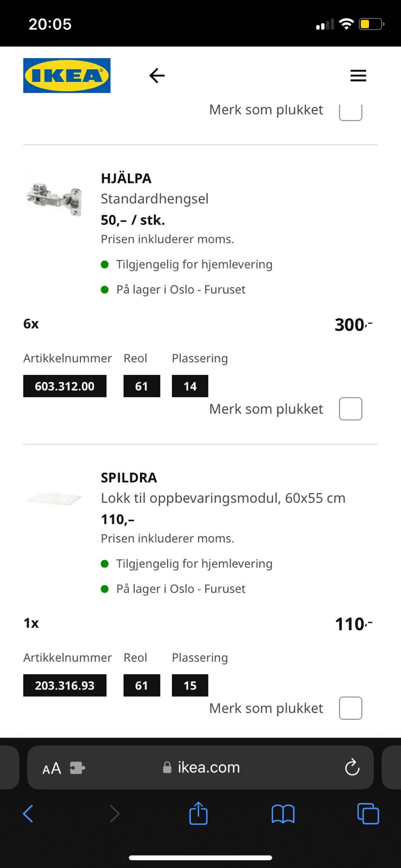Open Safari bookmarks

pos(283,814)
